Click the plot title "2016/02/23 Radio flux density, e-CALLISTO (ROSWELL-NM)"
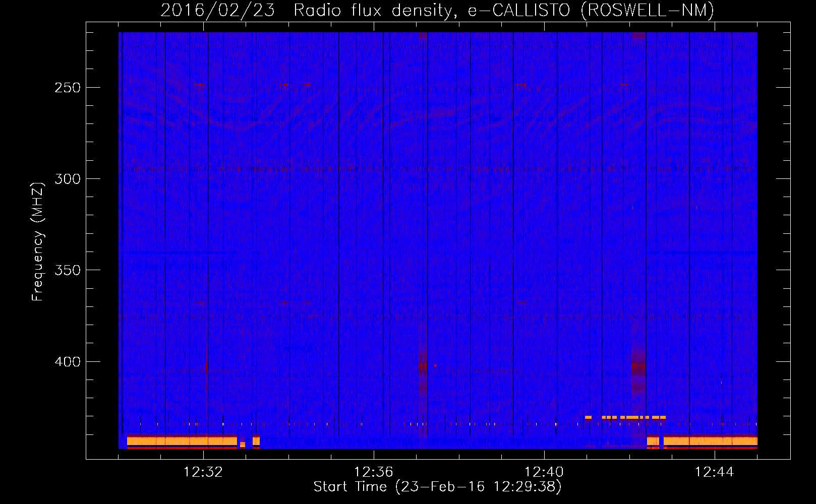This screenshot has height=504, width=816. (437, 10)
